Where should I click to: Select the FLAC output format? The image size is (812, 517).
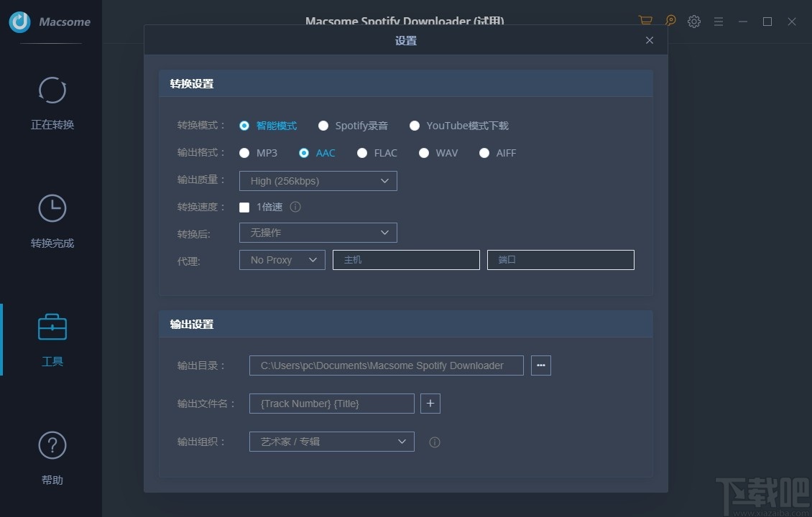362,153
